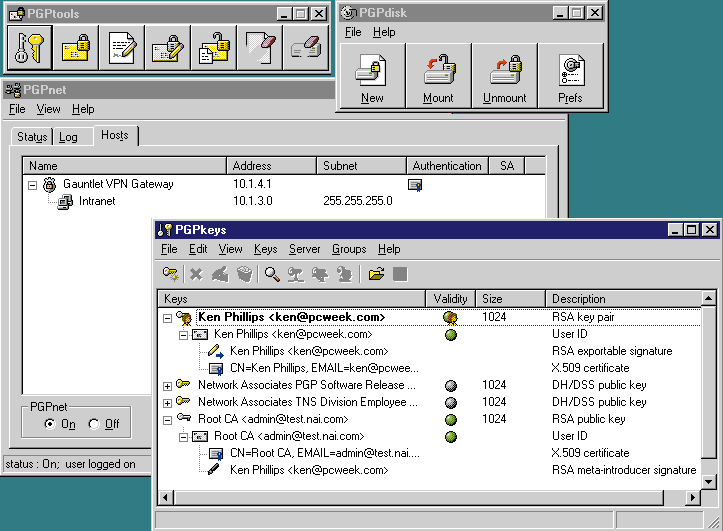Switch to the Status tab in PGPnet

tap(32, 137)
